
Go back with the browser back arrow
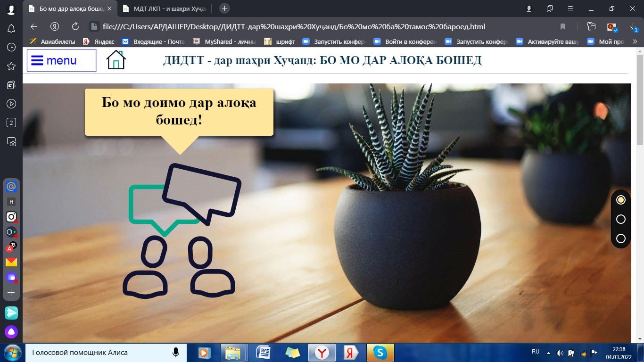pyautogui.click(x=33, y=26)
